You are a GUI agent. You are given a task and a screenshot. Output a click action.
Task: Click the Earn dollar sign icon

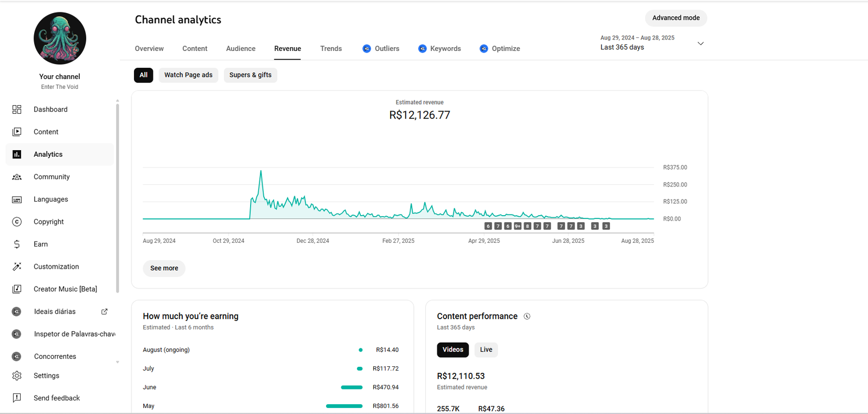click(x=17, y=244)
